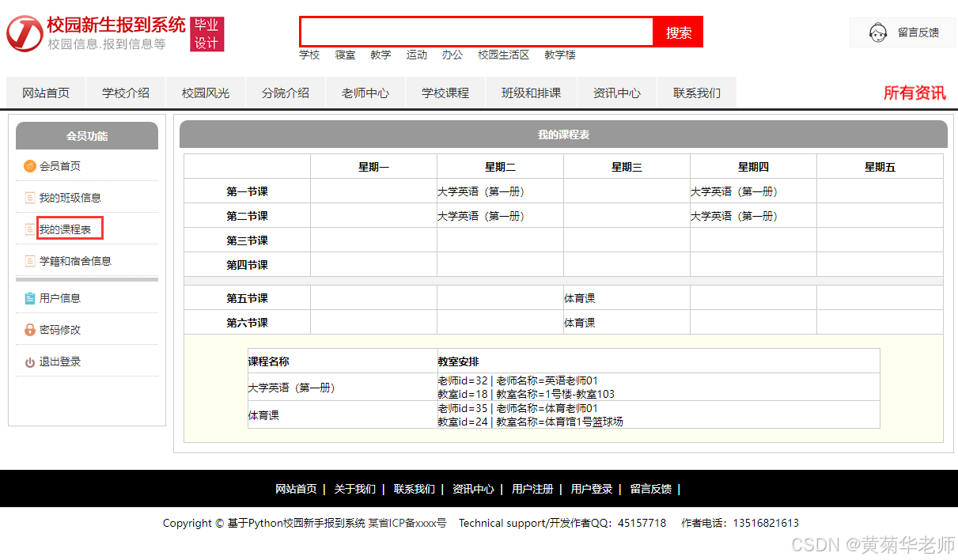Viewport: 958px width, 560px height.
Task: Click the 课程名称 table header
Action: (x=269, y=361)
